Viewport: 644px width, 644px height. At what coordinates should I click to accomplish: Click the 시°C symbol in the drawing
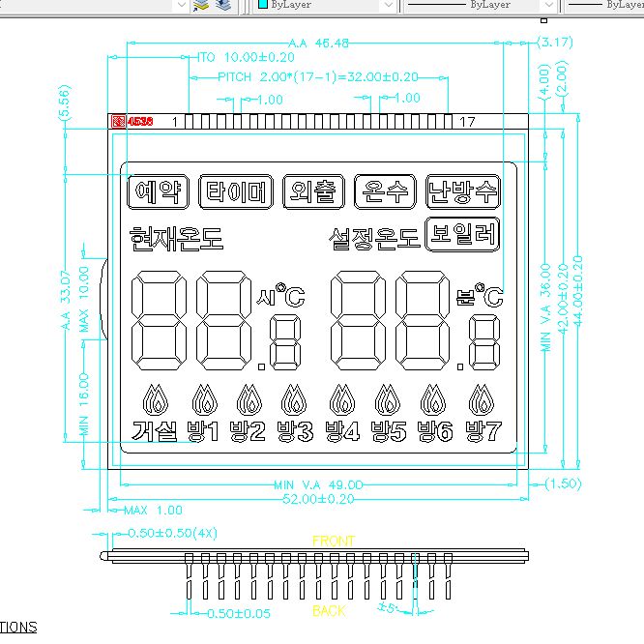tap(279, 295)
